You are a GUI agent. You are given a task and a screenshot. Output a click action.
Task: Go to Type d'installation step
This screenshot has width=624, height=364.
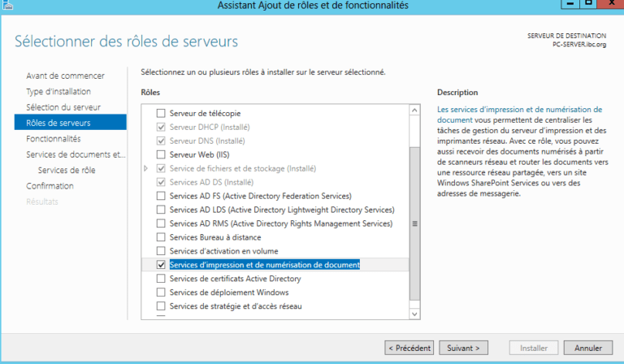pos(58,92)
